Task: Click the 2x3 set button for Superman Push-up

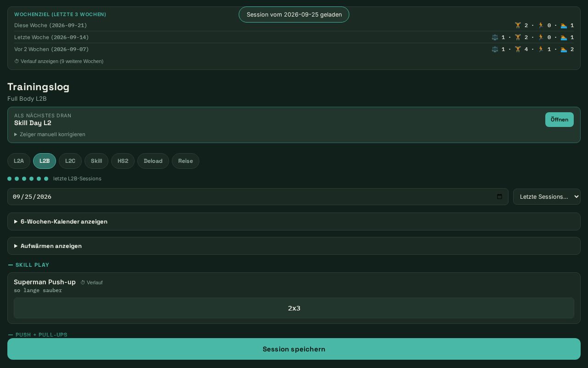Action: pyautogui.click(x=294, y=308)
